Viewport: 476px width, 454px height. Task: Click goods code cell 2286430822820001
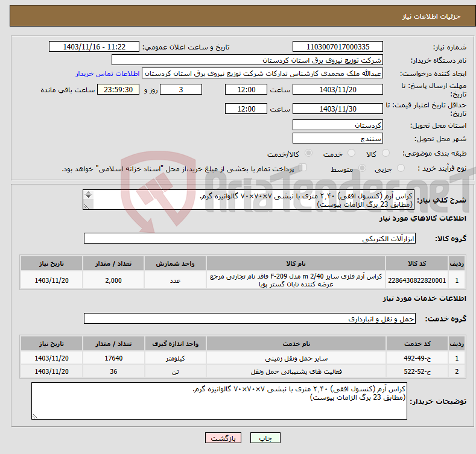417,280
